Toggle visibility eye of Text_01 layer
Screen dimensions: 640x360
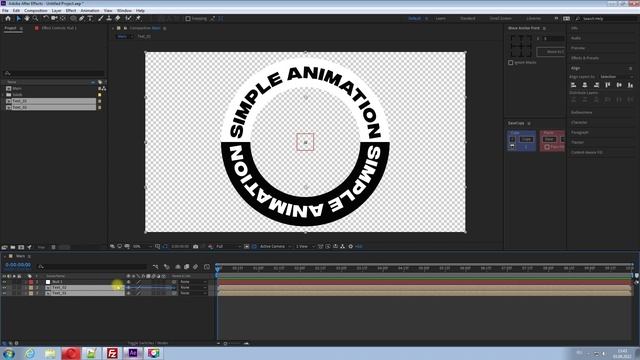(4, 293)
